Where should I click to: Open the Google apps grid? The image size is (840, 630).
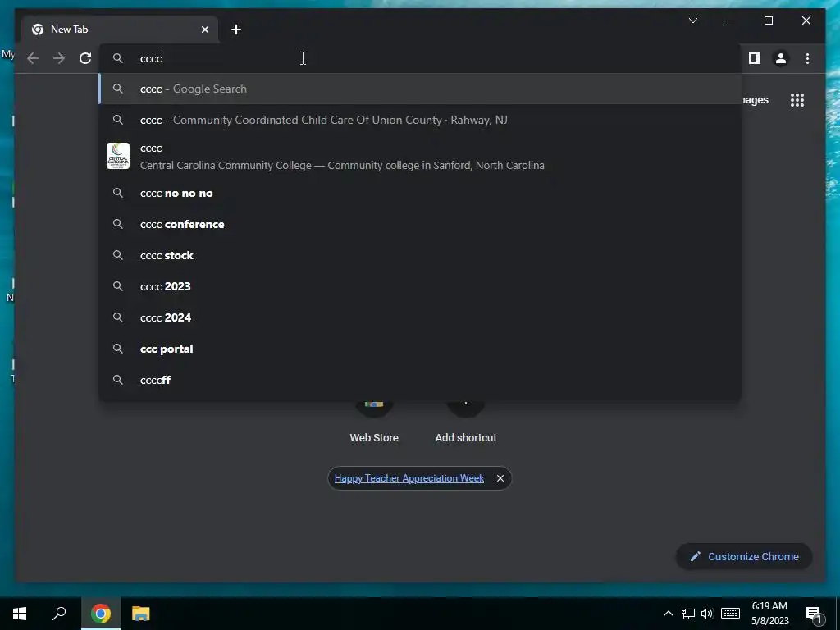pyautogui.click(x=797, y=100)
